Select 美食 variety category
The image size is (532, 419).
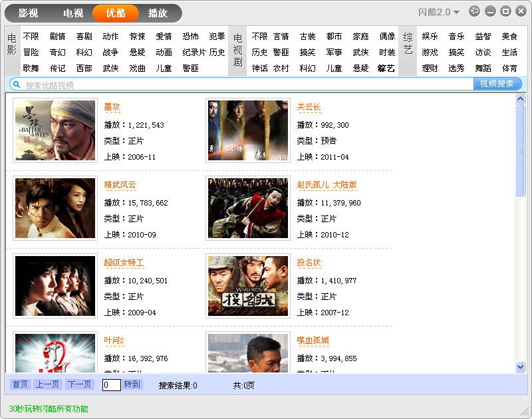[509, 37]
